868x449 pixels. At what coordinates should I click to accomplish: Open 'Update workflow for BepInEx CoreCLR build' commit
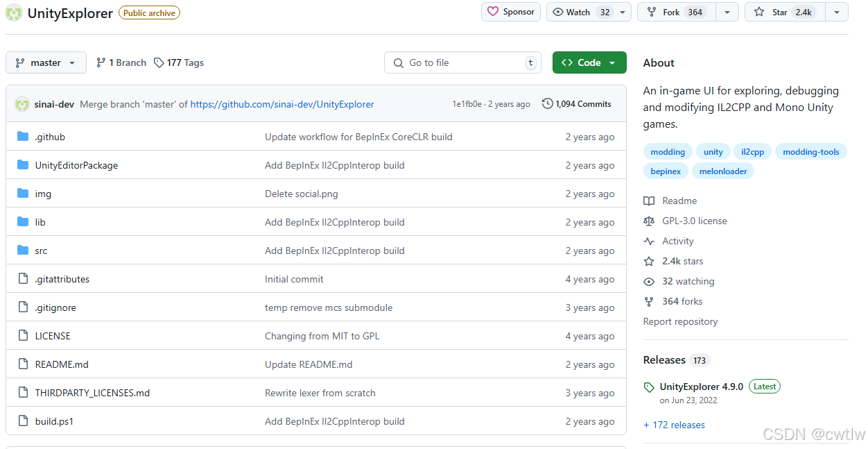(358, 137)
